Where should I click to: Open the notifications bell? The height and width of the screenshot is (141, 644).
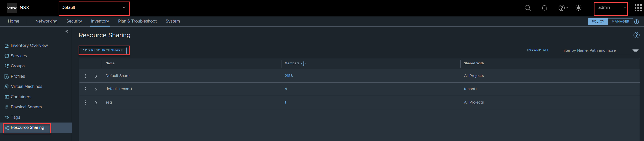pyautogui.click(x=544, y=8)
